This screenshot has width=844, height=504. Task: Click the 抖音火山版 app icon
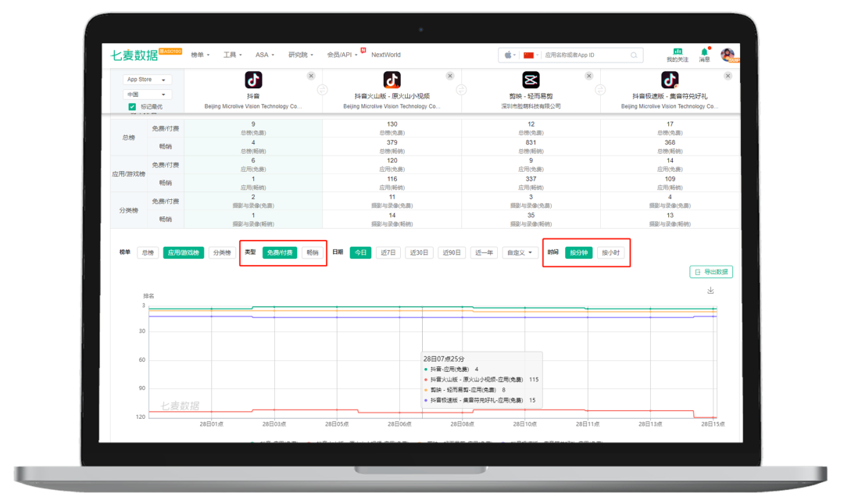[392, 80]
